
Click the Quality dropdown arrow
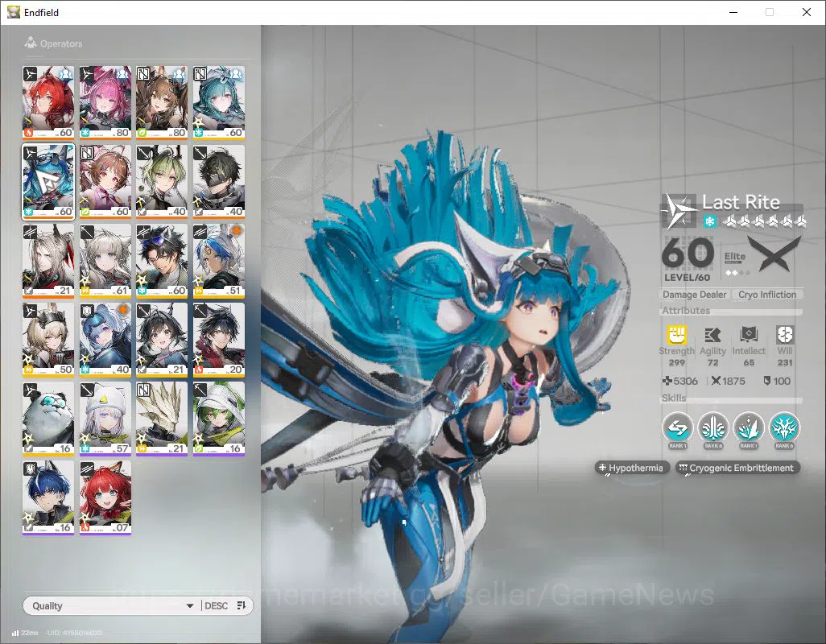pos(190,606)
